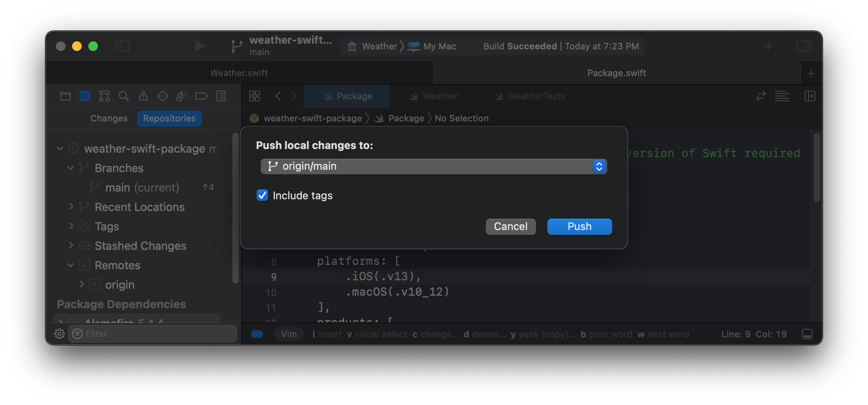Select the Package.swift window tab
868x405 pixels.
coord(616,73)
